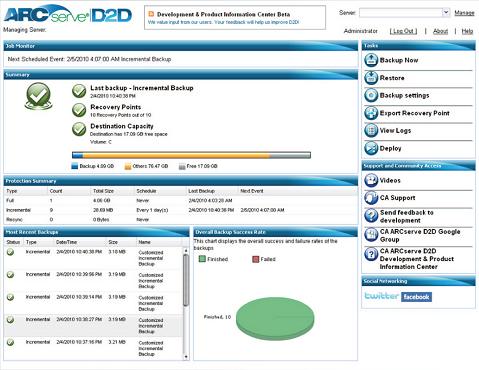Click the ARCserve D2D logo
The image size is (479, 370).
pos(68,14)
